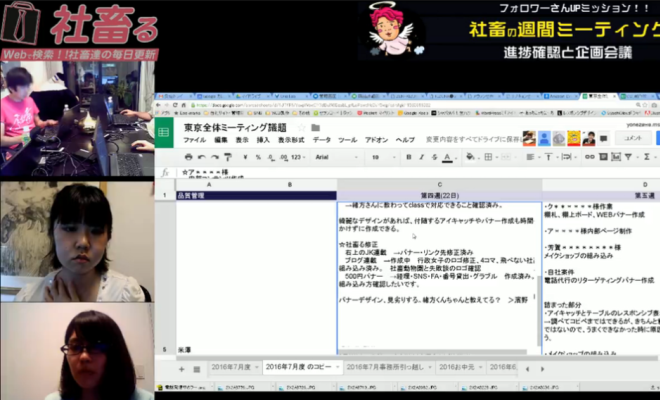Switch to the 2016年7月度 sheet tab
The width and height of the screenshot is (660, 400).
(x=233, y=368)
